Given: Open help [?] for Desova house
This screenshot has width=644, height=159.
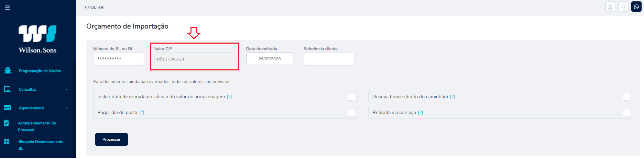Looking at the screenshot, I should point(452,97).
